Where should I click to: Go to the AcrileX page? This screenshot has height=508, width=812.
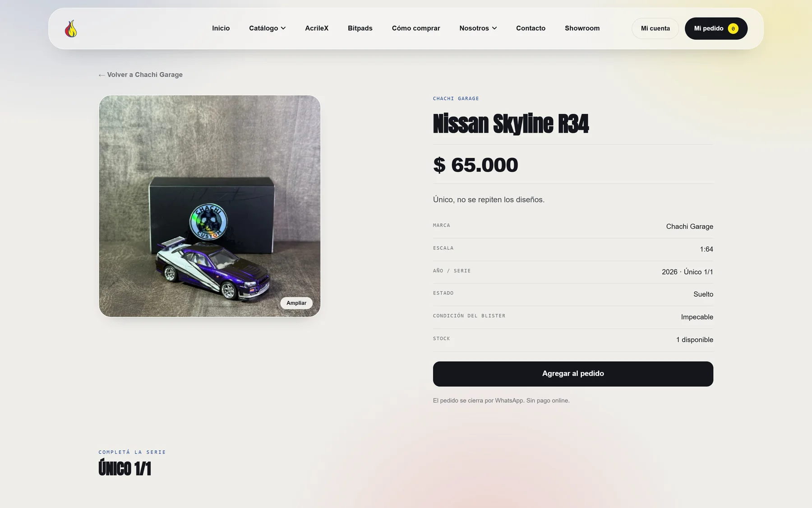pos(317,28)
